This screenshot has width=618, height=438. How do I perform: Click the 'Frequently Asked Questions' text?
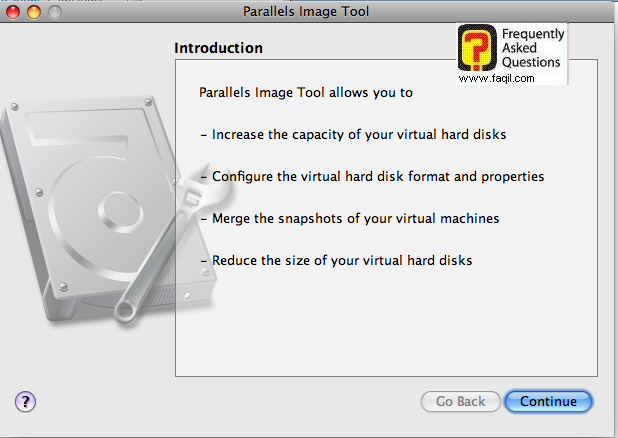(532, 48)
